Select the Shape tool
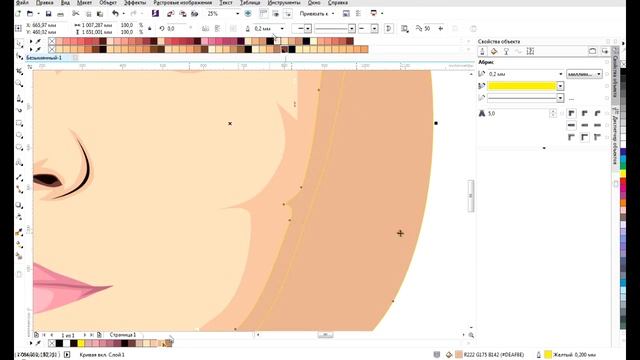Screen dimensions: 640x360 click(x=19, y=56)
